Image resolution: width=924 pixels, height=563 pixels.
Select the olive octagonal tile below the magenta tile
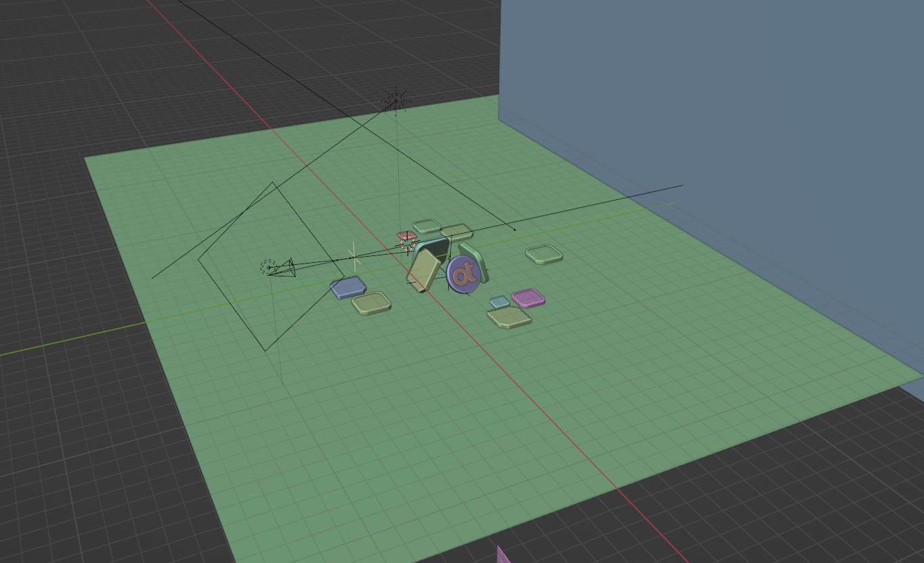click(x=509, y=317)
